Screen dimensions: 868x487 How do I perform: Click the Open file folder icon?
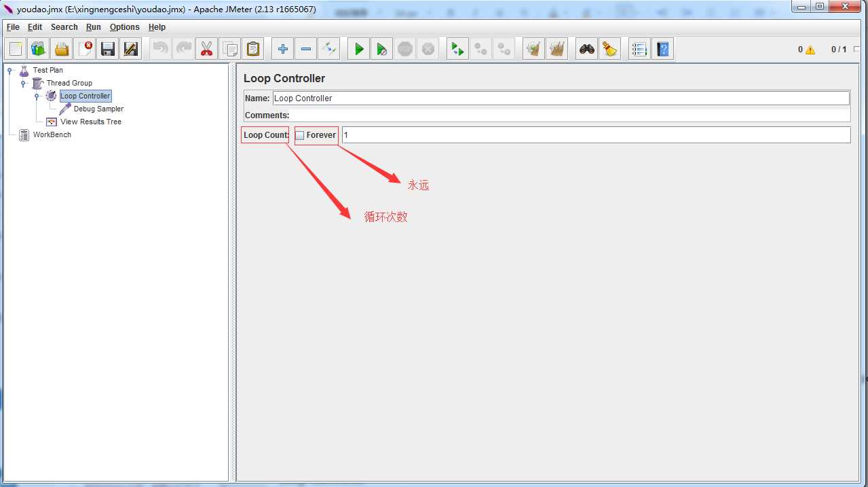[62, 49]
